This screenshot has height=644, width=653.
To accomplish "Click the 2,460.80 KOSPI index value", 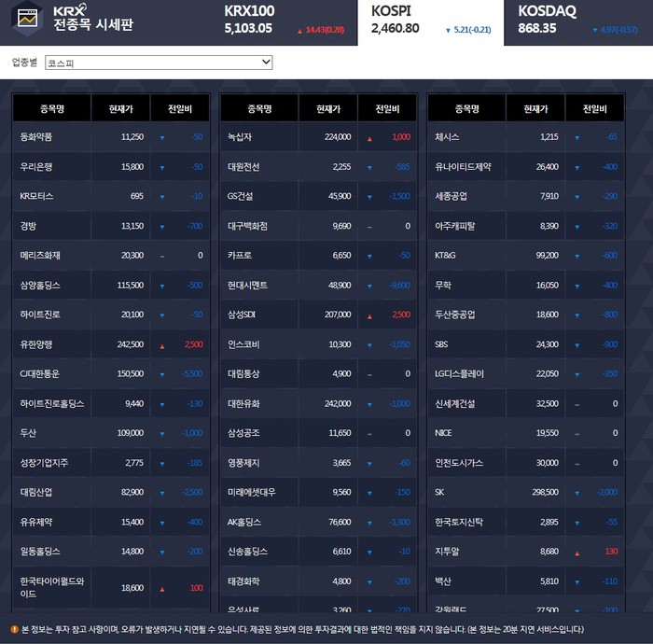I will [x=396, y=28].
